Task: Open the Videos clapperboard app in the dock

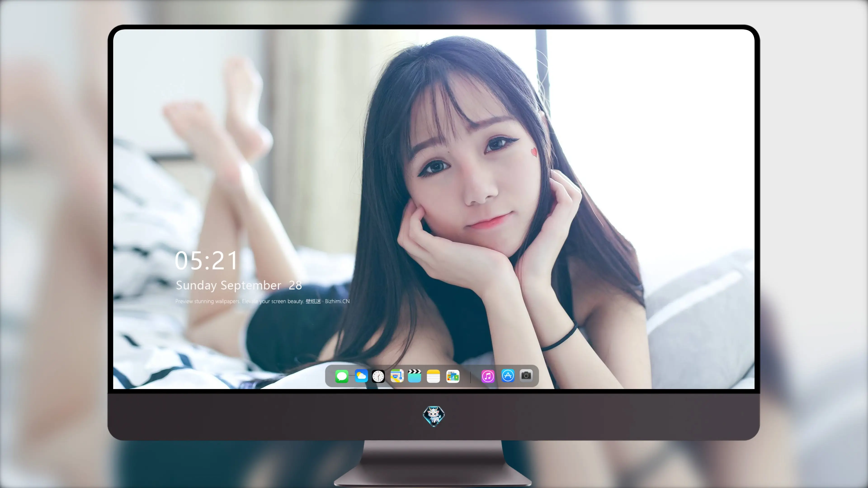Action: (415, 376)
